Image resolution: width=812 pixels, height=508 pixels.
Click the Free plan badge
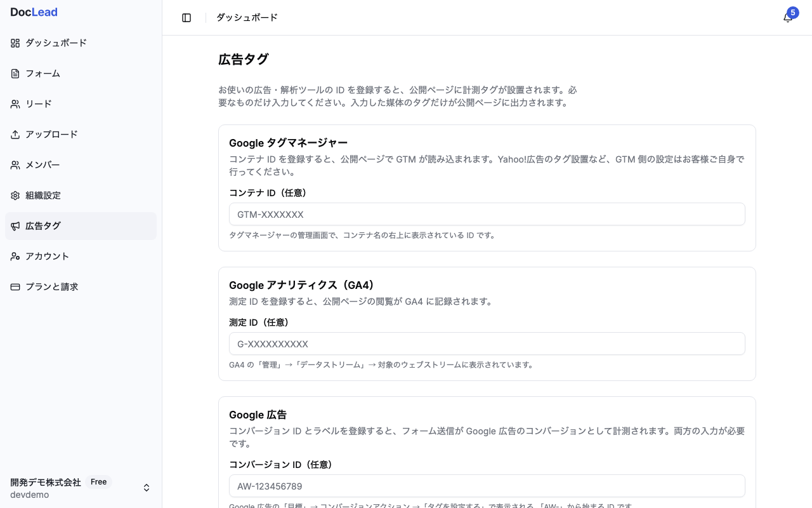point(98,482)
